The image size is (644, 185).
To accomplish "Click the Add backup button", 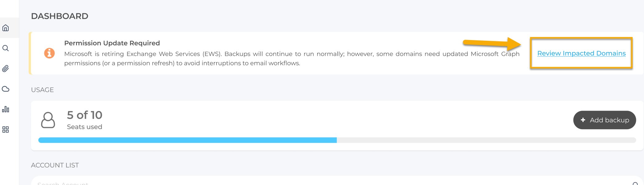I will pos(605,120).
